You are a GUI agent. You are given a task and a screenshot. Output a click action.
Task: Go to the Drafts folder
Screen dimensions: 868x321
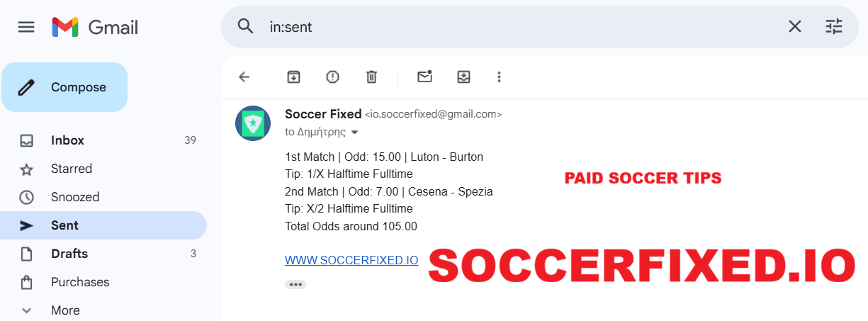coord(69,254)
